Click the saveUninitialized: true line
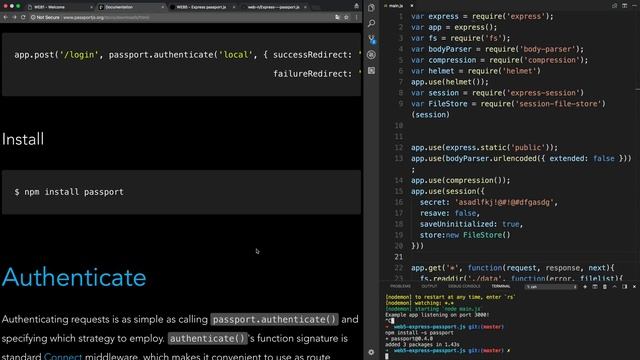This screenshot has width=640, height=360. 471,224
